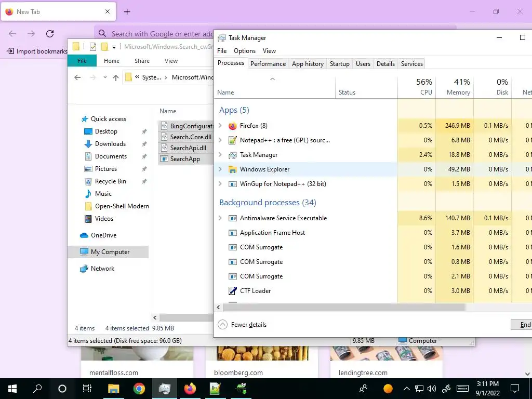Click Fewer details in Task Manager
532x399 pixels.
tap(242, 325)
